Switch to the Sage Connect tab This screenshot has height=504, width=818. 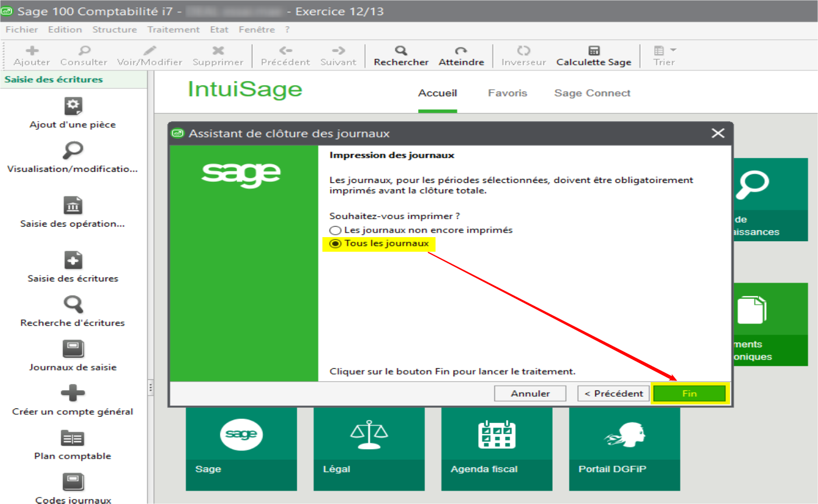pyautogui.click(x=592, y=93)
